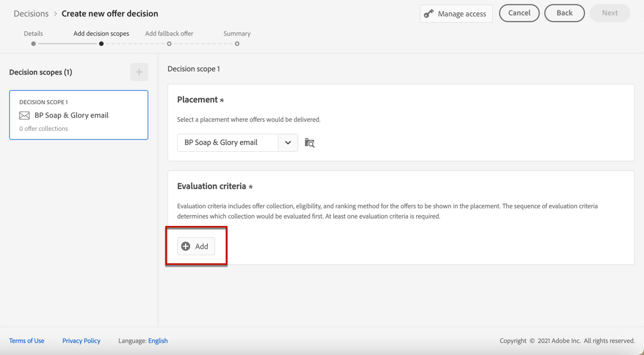Jump to the Summary step
This screenshot has width=644, height=355.
coord(237,43)
